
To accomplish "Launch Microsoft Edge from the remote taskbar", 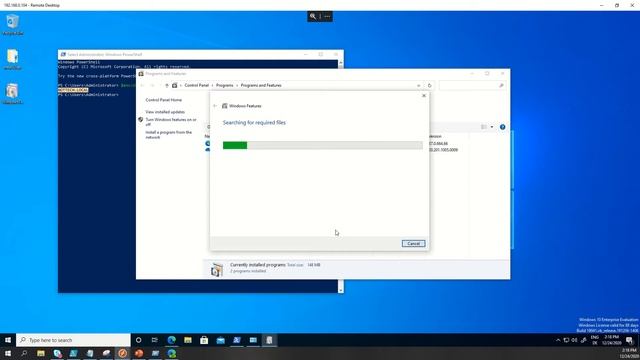I will pos(171,340).
